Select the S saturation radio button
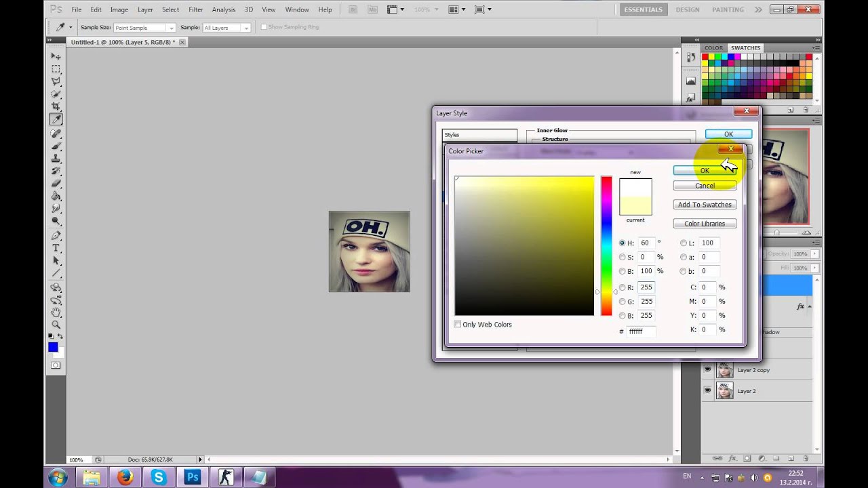Image resolution: width=868 pixels, height=488 pixels. point(623,257)
